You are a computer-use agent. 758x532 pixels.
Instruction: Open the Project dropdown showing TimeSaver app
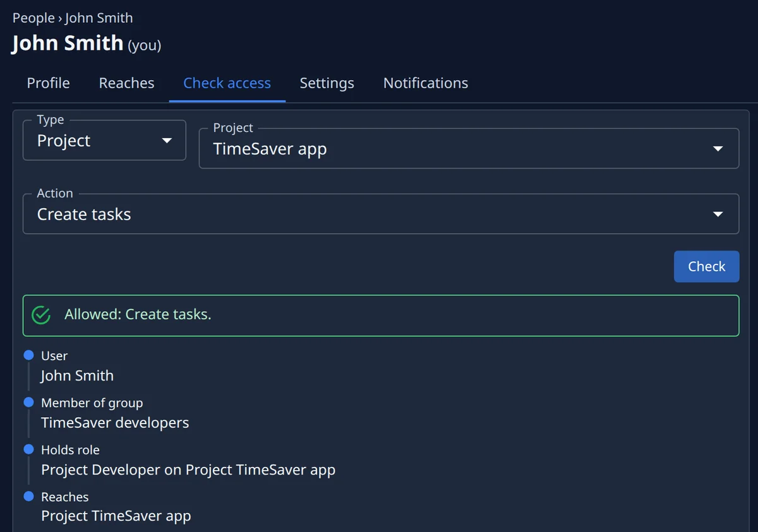pos(469,148)
